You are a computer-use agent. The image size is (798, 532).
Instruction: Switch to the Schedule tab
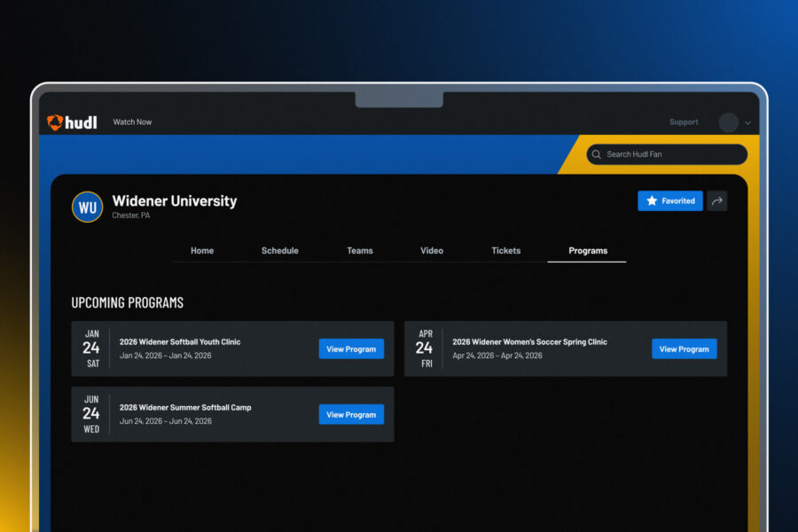point(279,251)
